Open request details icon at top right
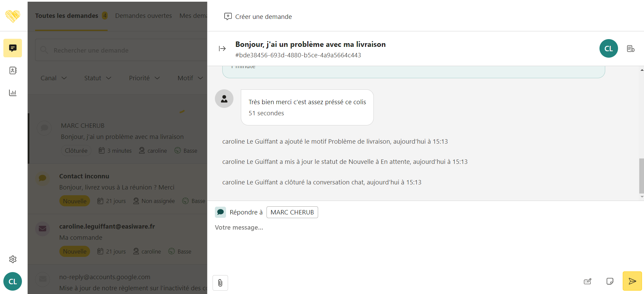Screen dimensions: 644x294 [x=631, y=49]
